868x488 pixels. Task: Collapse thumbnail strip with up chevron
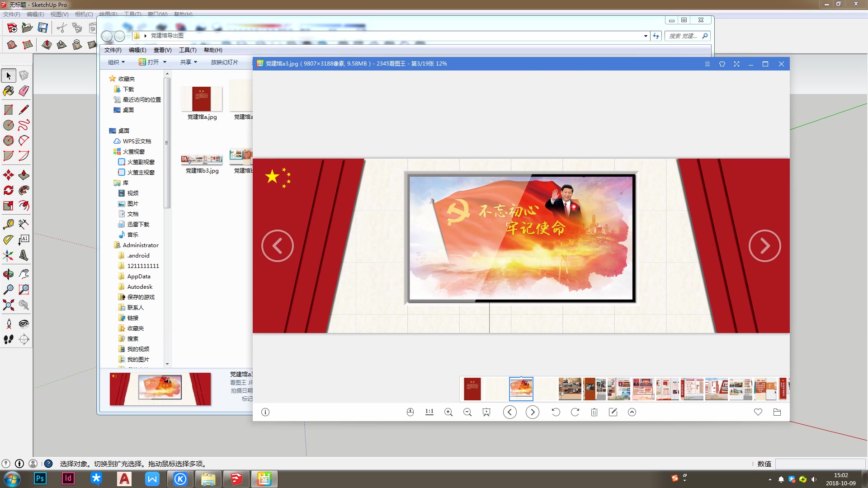(632, 412)
